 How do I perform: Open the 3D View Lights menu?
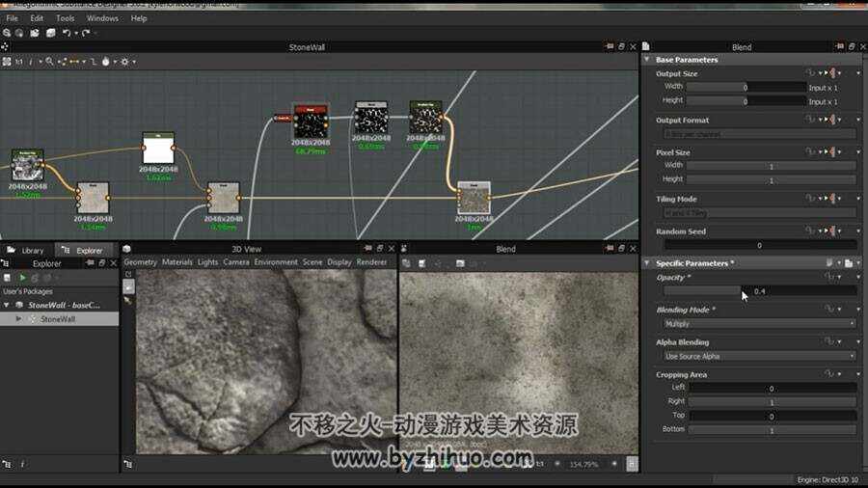coord(207,262)
